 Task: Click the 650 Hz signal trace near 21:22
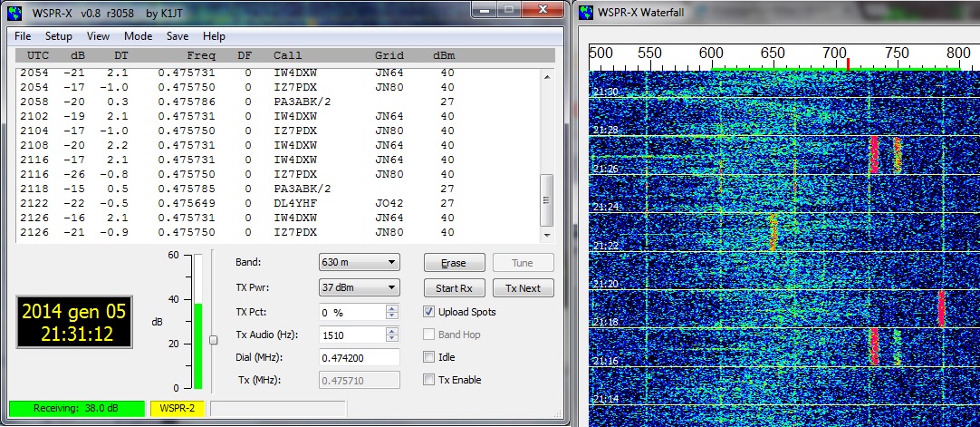click(x=773, y=232)
